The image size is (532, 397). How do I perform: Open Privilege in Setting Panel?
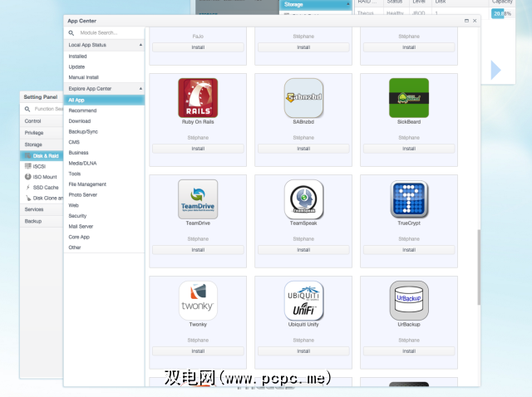click(42, 133)
